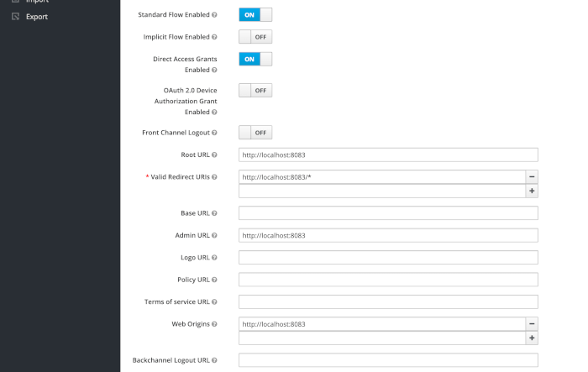
Task: Click the Backchannel Logout URL field
Action: pos(388,360)
